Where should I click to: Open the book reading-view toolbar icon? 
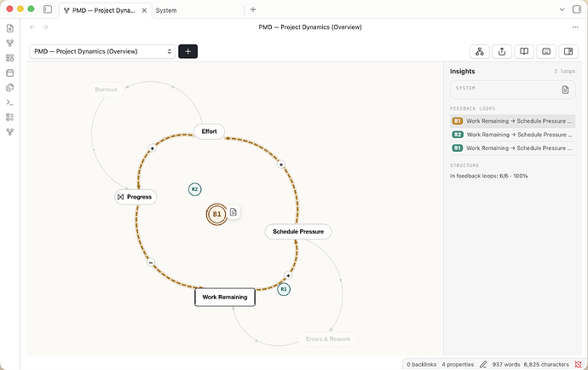pos(524,51)
